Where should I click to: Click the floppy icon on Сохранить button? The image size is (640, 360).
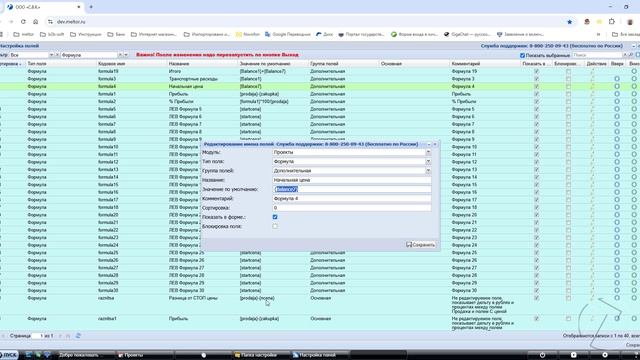pyautogui.click(x=409, y=244)
